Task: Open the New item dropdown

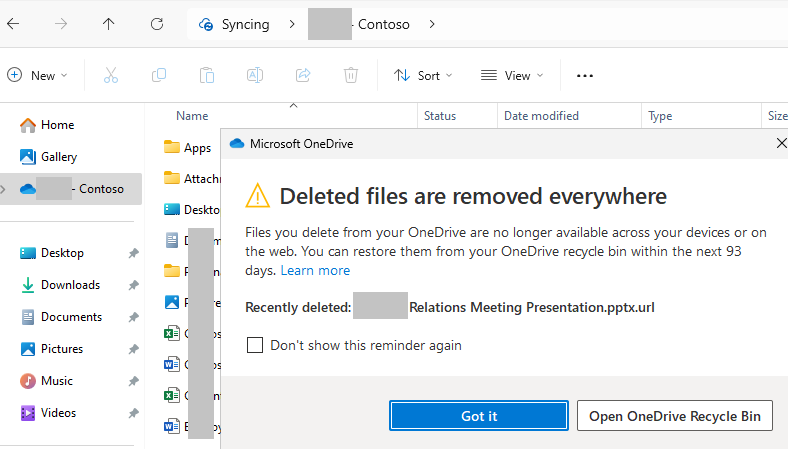Action: click(x=38, y=75)
